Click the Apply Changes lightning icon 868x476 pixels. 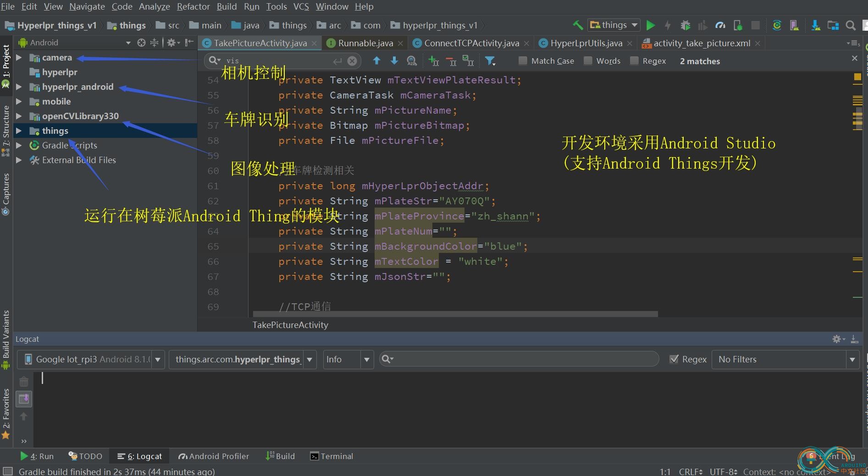click(668, 25)
